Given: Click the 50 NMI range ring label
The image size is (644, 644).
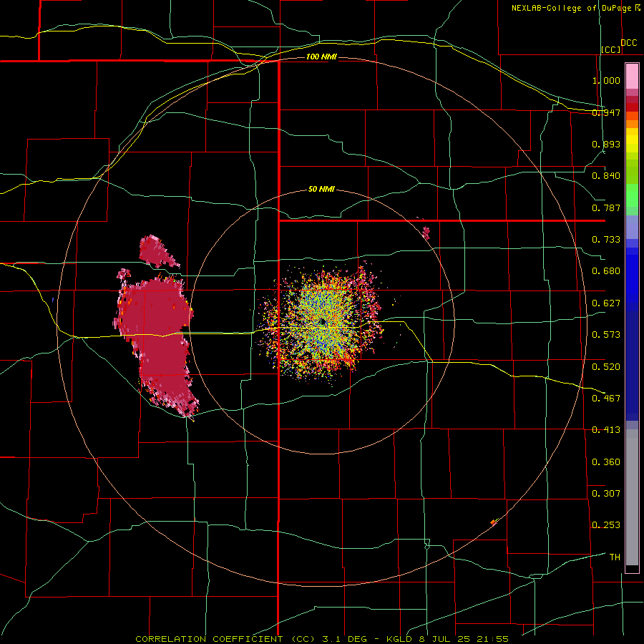Looking at the screenshot, I should (321, 189).
